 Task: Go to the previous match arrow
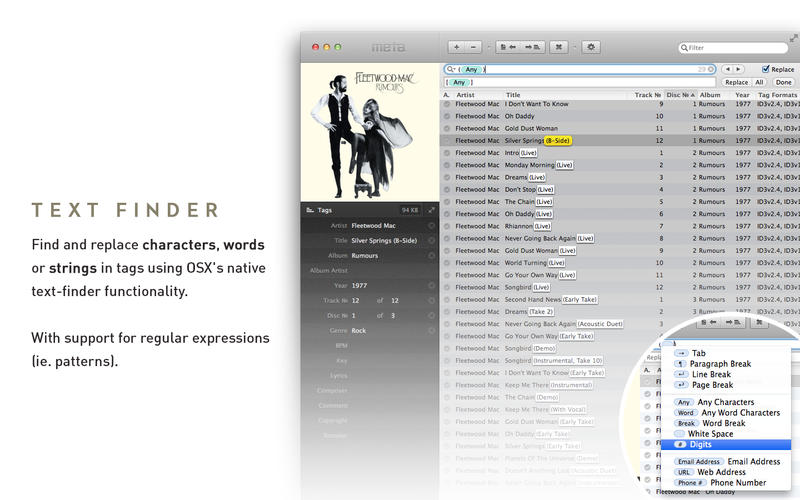728,69
